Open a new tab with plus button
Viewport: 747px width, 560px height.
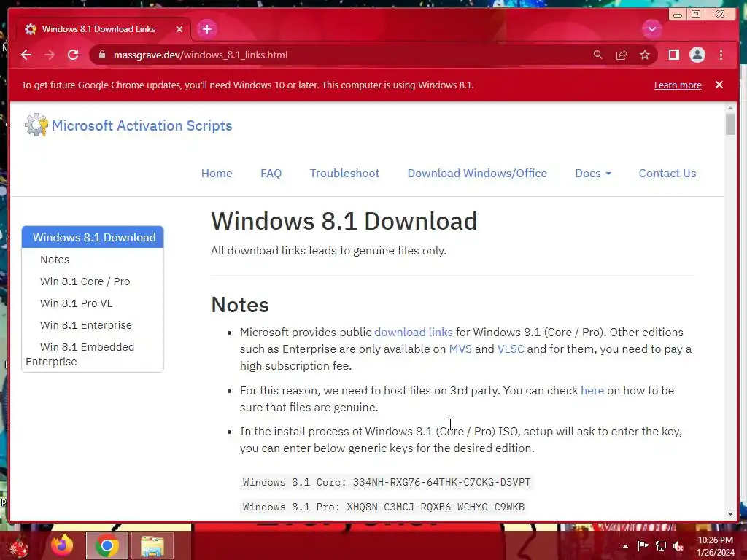(206, 29)
